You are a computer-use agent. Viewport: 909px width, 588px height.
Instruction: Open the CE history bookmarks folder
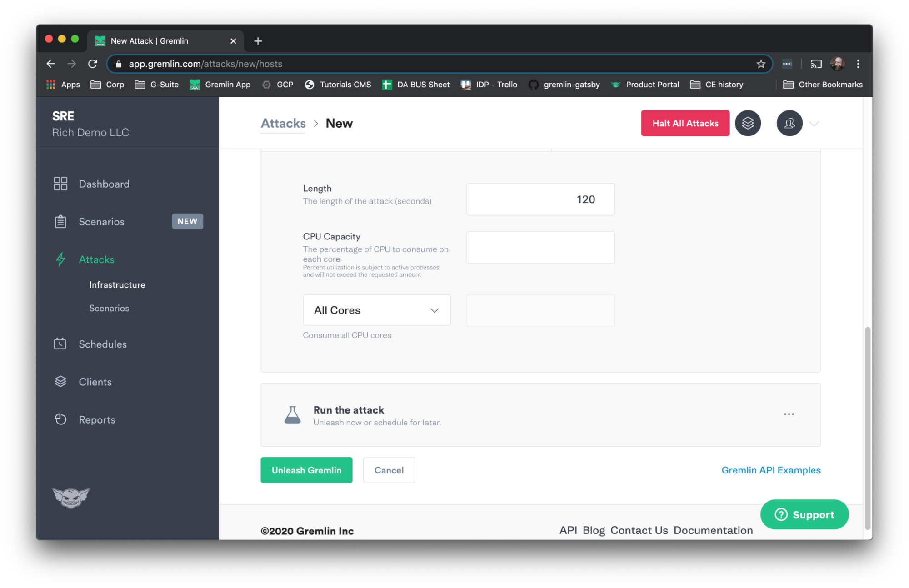(x=717, y=85)
